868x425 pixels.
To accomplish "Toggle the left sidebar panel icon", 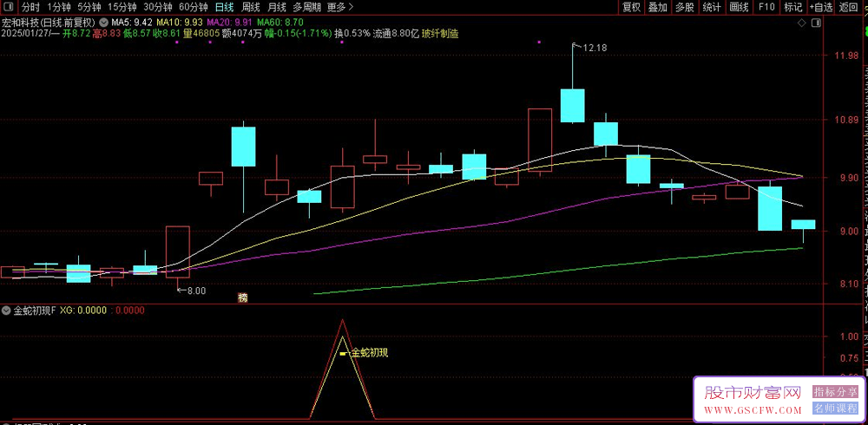I will pyautogui.click(x=9, y=7).
